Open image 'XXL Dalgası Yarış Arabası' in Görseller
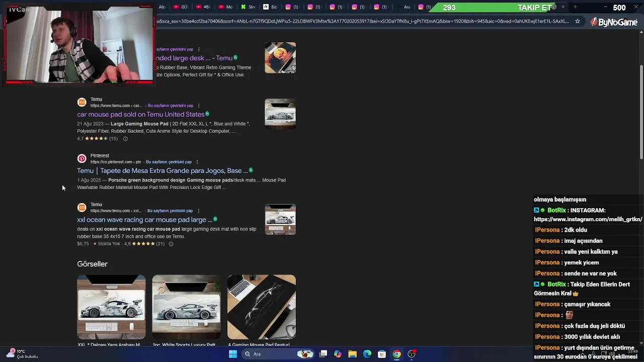This screenshot has width=644, height=362. click(111, 307)
